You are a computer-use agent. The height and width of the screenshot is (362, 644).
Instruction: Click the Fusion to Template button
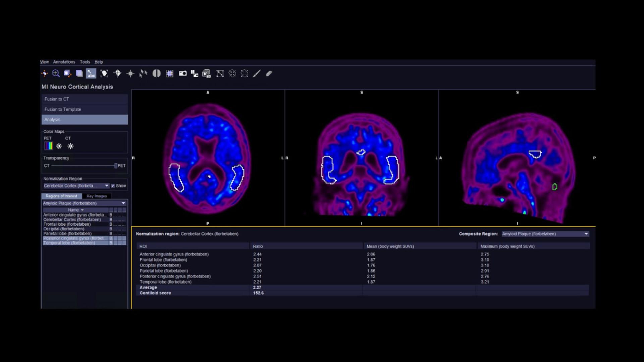pyautogui.click(x=85, y=109)
